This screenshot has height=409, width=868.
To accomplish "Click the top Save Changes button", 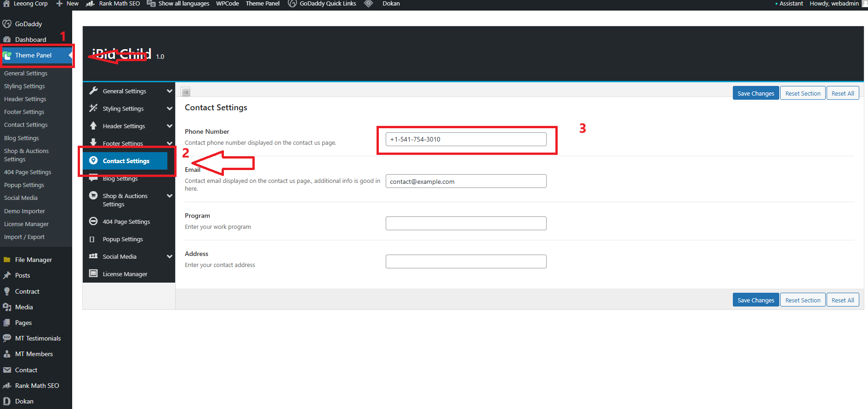I will coord(755,93).
